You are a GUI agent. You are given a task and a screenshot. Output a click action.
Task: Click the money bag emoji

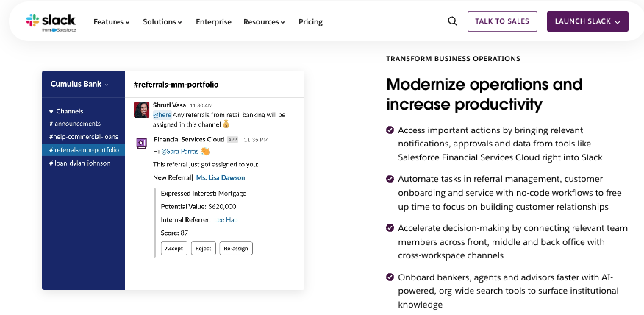[226, 124]
